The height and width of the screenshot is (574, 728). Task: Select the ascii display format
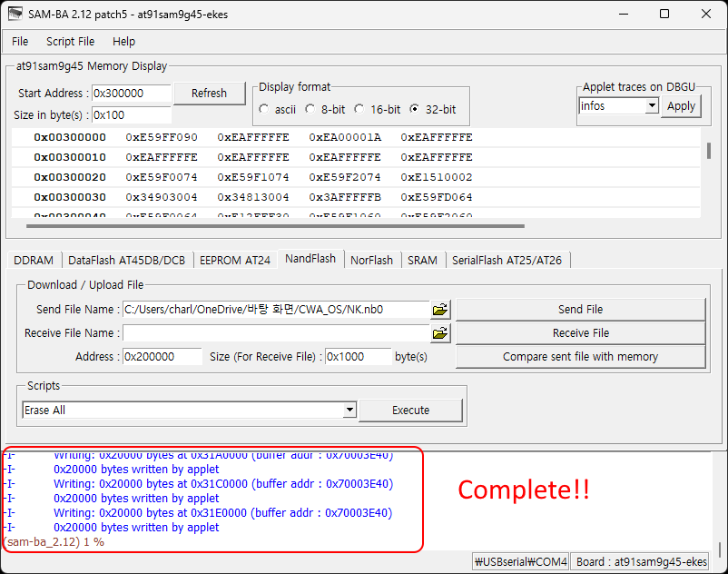pos(264,109)
